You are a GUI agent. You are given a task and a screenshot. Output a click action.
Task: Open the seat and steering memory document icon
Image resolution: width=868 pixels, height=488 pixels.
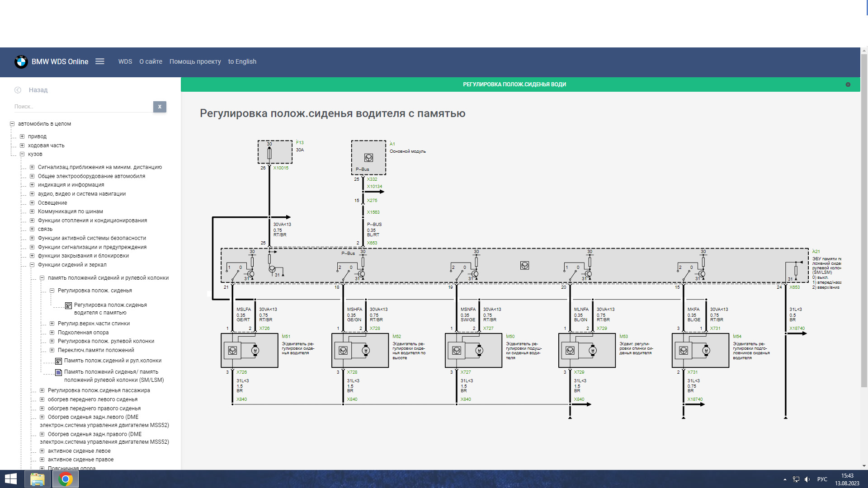point(59,373)
